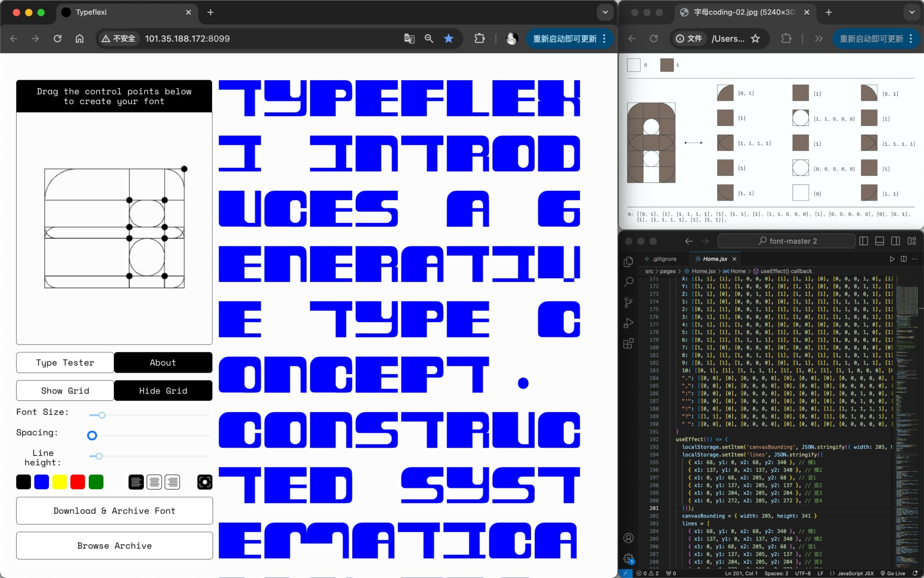Click the zoom magnifier icon in the address bar
This screenshot has height=578, width=924.
click(429, 39)
